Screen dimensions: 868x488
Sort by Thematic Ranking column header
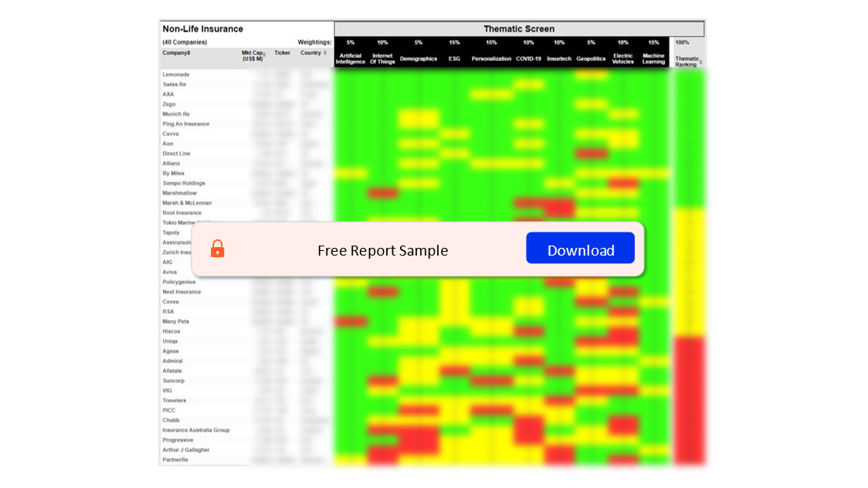click(688, 62)
